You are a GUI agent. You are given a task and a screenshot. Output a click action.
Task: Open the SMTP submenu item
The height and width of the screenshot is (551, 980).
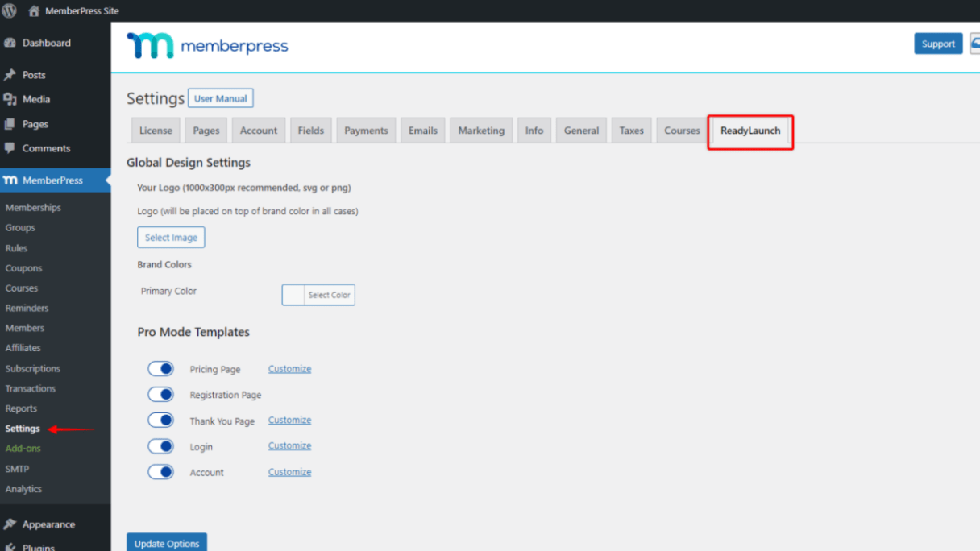[17, 469]
